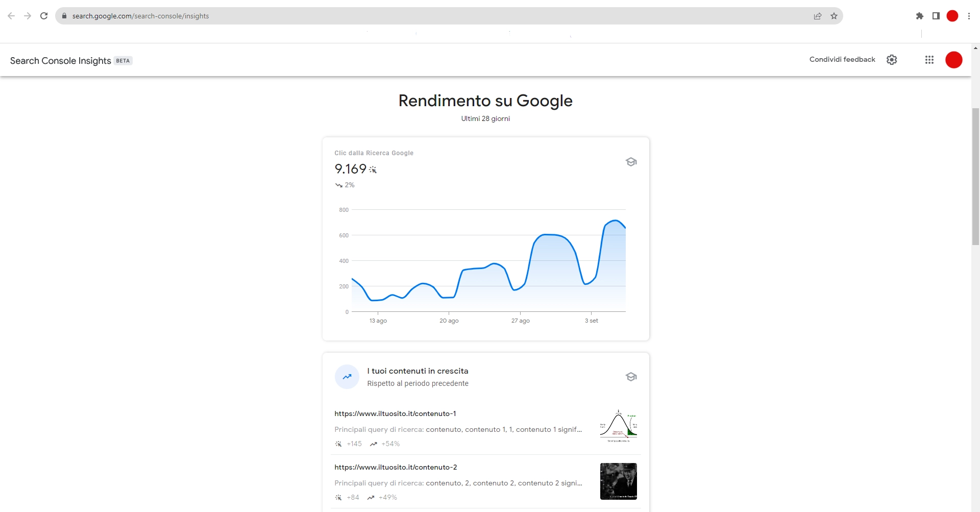The image size is (980, 512).
Task: Click the page vertical scrollbar thumb
Action: [x=975, y=177]
